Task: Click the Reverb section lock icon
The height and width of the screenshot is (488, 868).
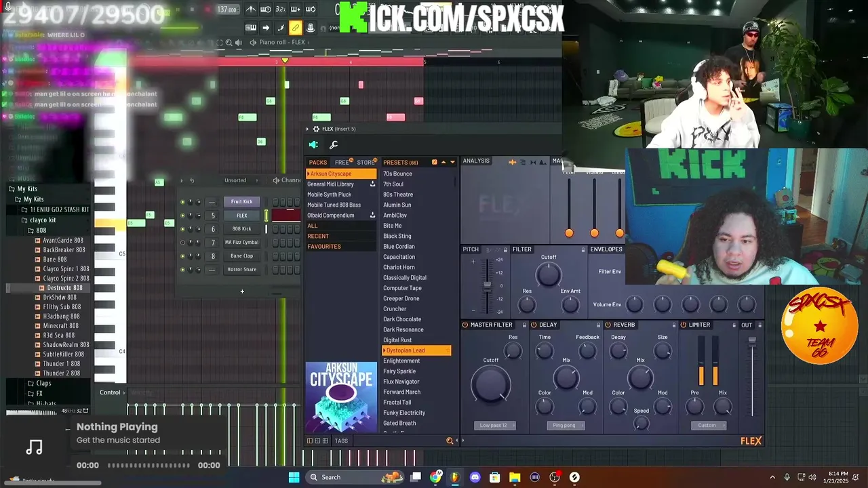Action: (673, 325)
